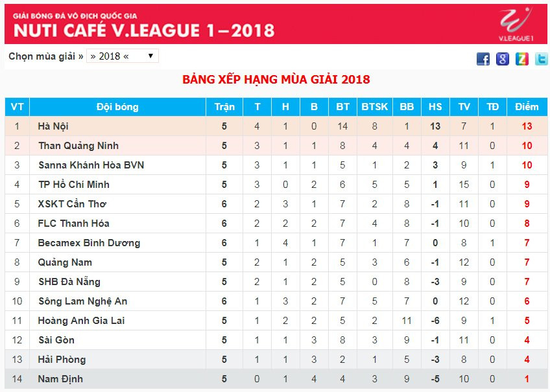Click the NUTI CAFÉ V.LEAGUE 1–2018 banner title
Viewport: 550px width, 392px height.
pos(144,30)
